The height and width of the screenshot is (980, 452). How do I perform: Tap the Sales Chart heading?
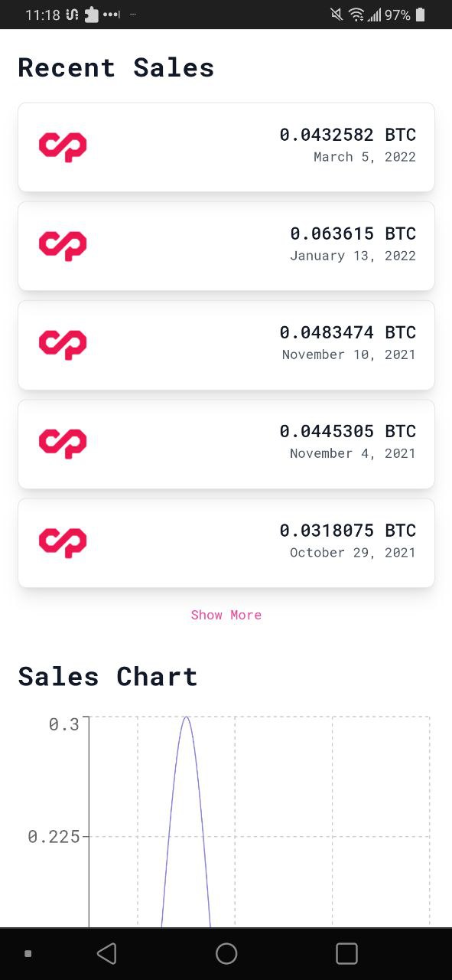pyautogui.click(x=108, y=677)
